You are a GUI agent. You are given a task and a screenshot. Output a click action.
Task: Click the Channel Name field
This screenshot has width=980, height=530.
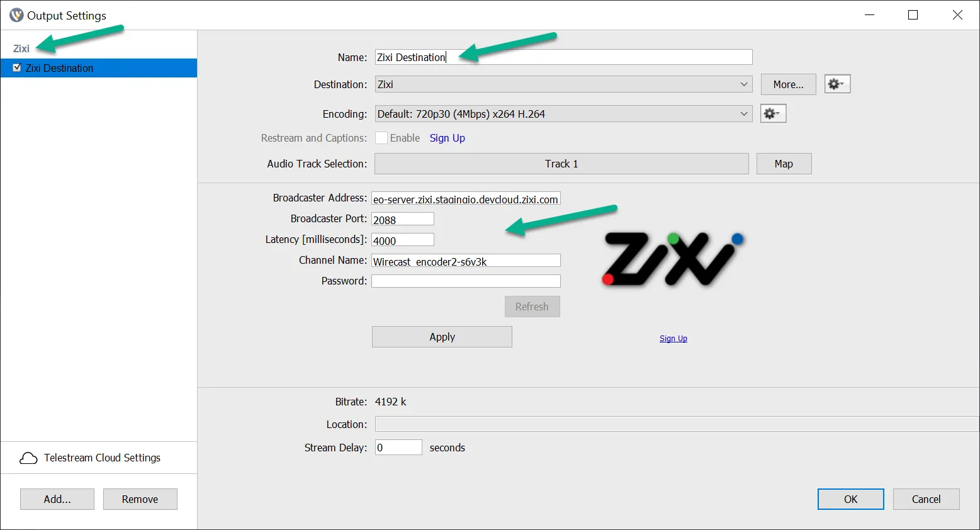coord(466,261)
